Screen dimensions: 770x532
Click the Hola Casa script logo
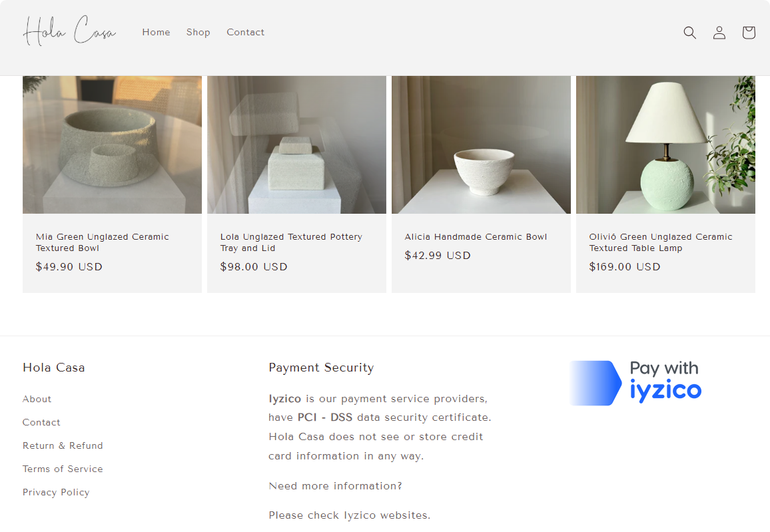70,31
